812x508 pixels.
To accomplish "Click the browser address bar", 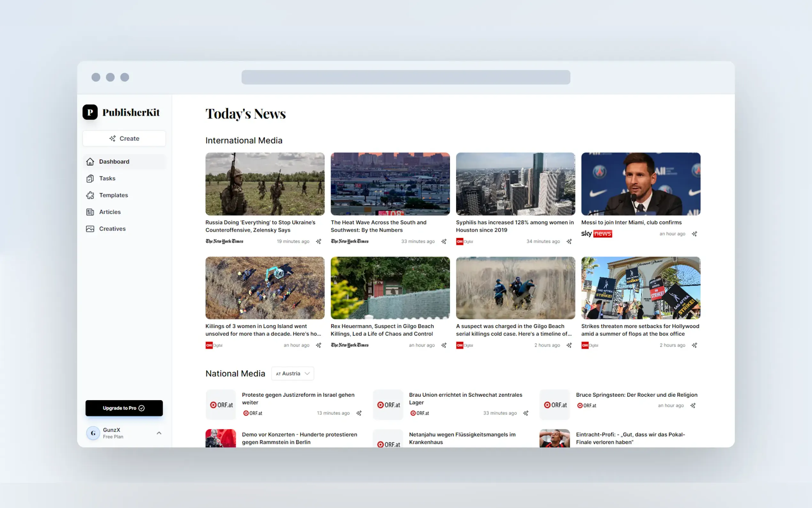I will tap(405, 77).
